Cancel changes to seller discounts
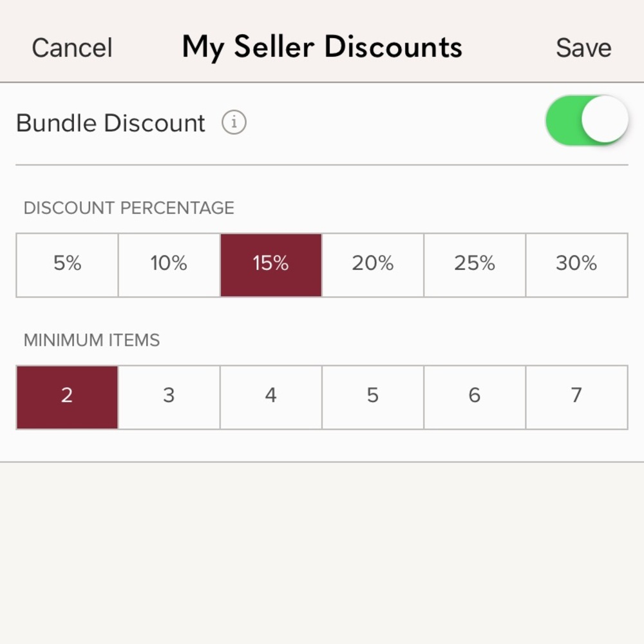 point(71,47)
